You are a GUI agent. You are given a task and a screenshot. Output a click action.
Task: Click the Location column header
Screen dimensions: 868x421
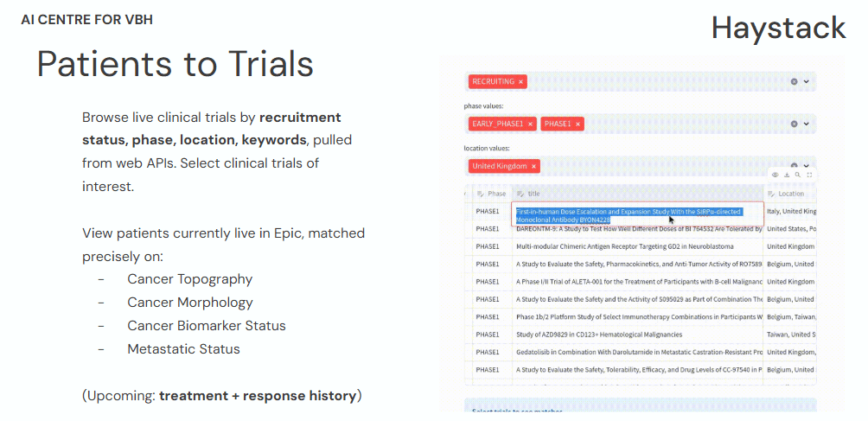pyautogui.click(x=789, y=194)
